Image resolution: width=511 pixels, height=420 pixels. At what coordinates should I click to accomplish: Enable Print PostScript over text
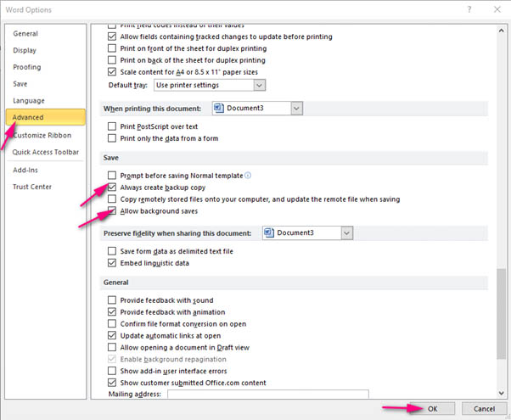(x=112, y=126)
